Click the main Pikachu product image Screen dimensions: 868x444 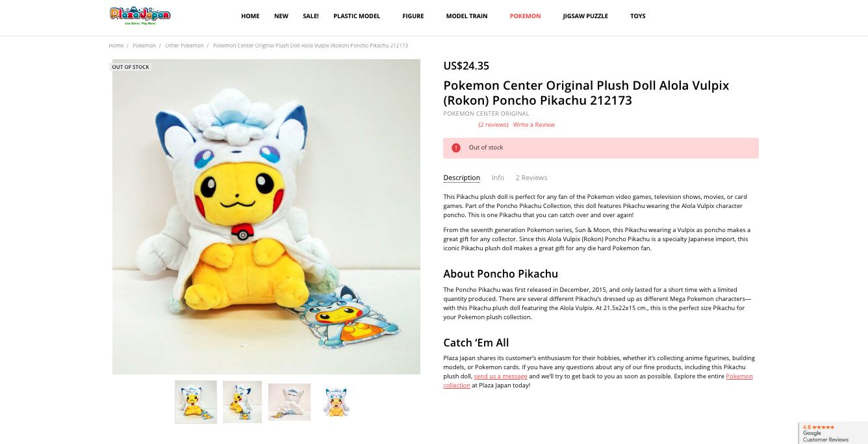(x=266, y=216)
